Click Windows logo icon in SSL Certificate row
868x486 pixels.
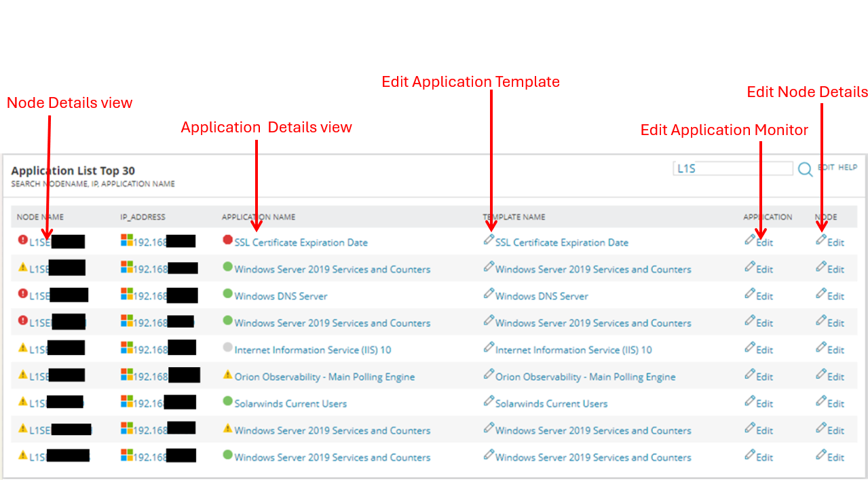[x=126, y=240]
